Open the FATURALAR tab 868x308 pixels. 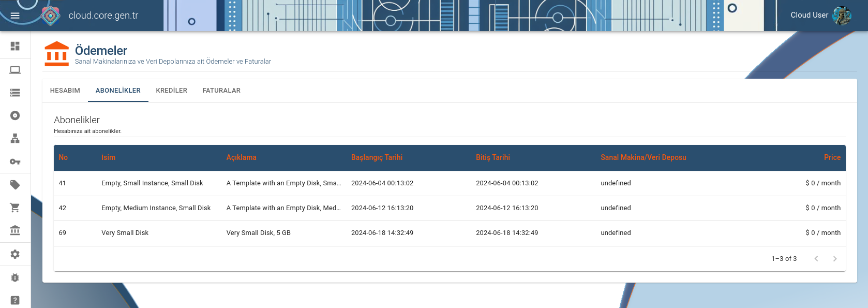tap(221, 91)
